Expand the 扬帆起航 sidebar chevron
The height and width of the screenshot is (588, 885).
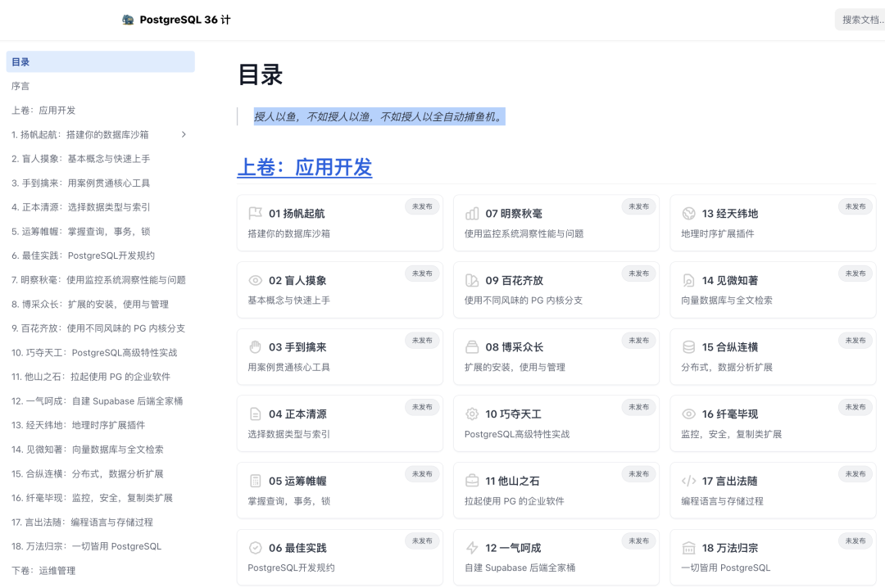[184, 134]
